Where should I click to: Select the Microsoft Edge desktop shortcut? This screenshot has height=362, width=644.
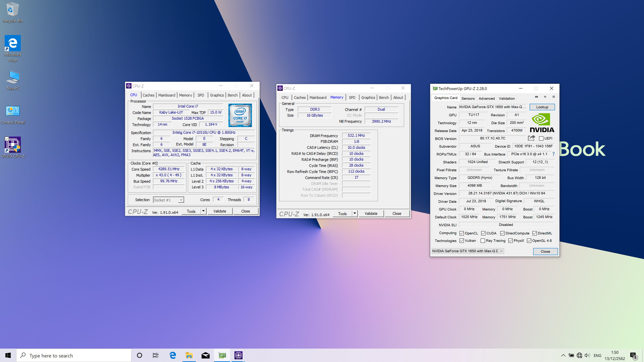pyautogui.click(x=13, y=49)
